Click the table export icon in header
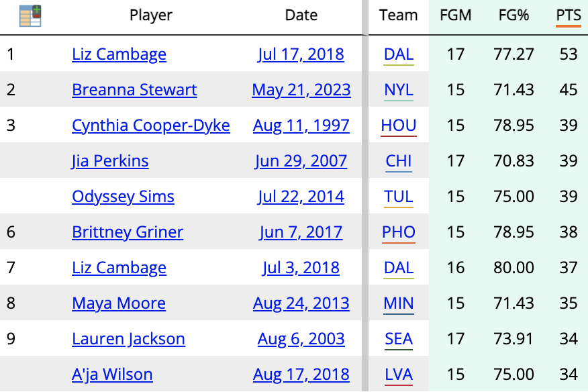Image resolution: width=588 pixels, height=392 pixels. click(x=30, y=15)
